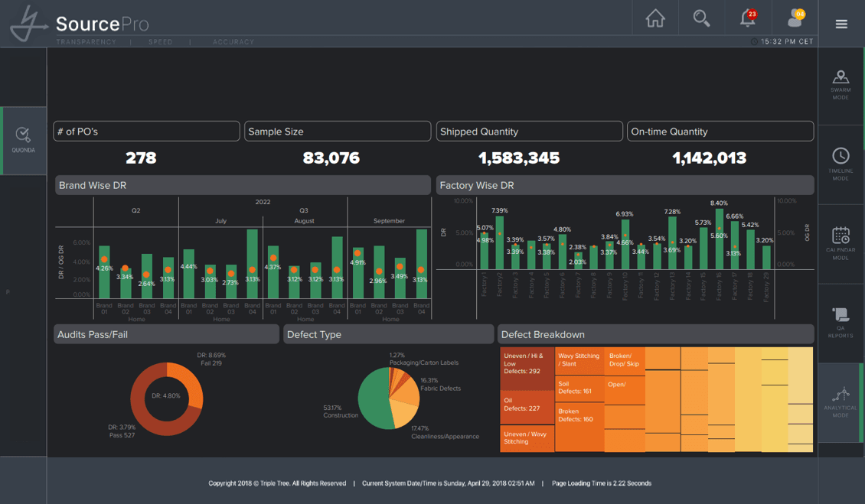Click the 1,142,013 on-time quantity value
The height and width of the screenshot is (504, 865).
coord(710,158)
